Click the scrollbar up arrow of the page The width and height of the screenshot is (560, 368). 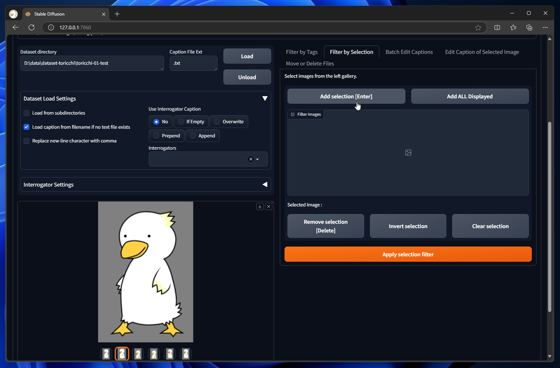pos(549,39)
